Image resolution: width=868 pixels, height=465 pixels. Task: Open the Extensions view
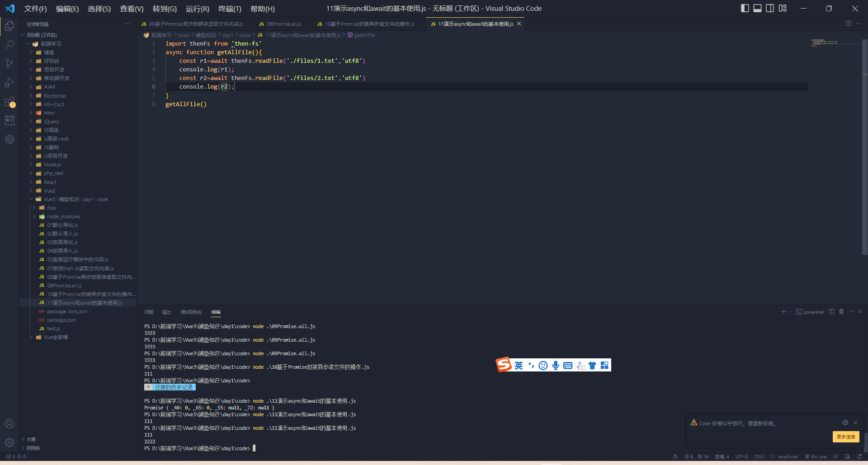[9, 102]
